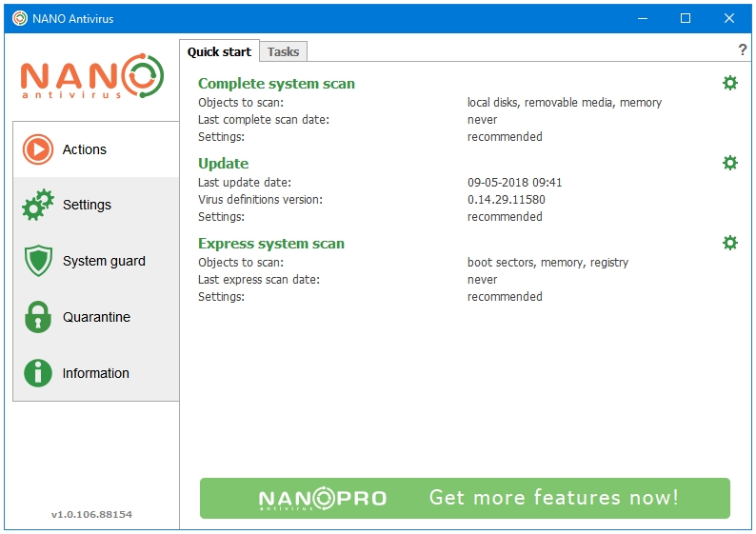Image resolution: width=756 pixels, height=534 pixels.
Task: Click the Information circle icon
Action: click(38, 373)
